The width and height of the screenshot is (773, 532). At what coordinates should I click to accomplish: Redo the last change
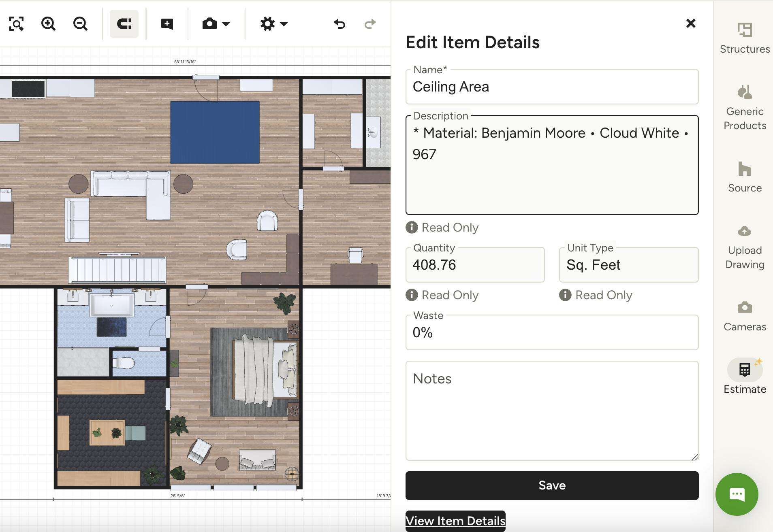click(370, 24)
